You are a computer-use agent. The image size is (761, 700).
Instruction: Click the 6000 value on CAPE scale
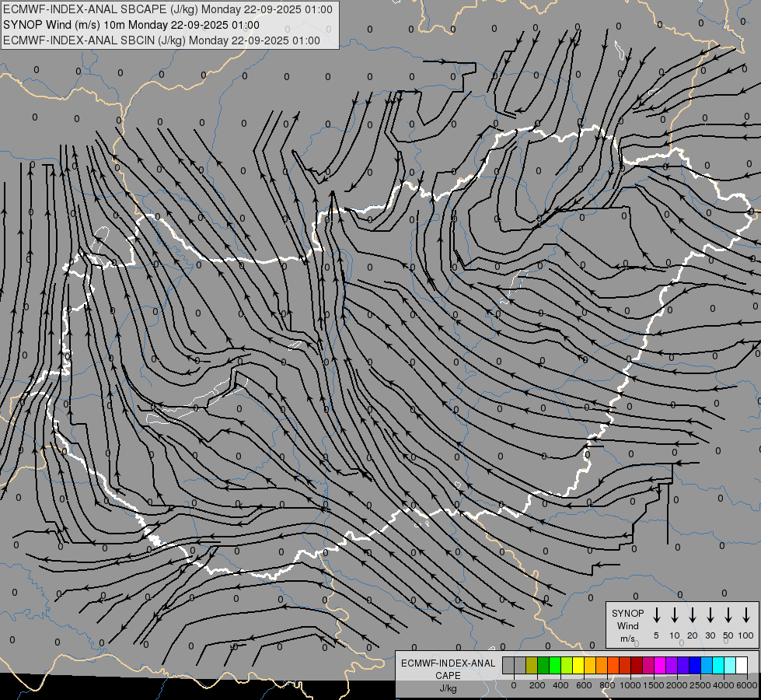pyautogui.click(x=747, y=685)
